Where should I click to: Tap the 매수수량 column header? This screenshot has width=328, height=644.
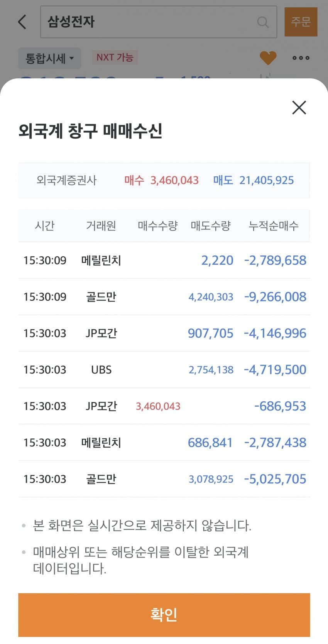[157, 226]
